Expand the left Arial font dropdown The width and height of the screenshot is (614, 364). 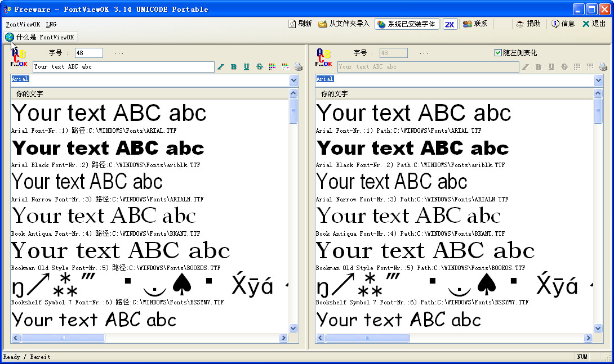293,80
